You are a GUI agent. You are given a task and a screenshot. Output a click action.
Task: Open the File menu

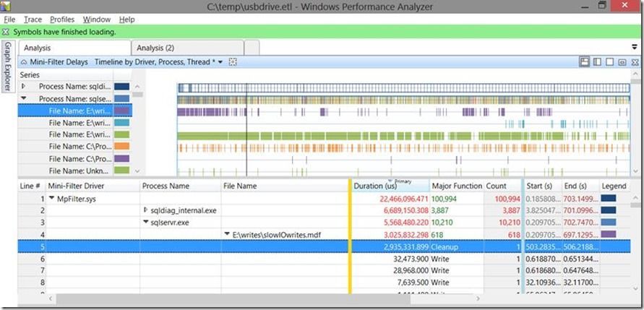coord(9,20)
